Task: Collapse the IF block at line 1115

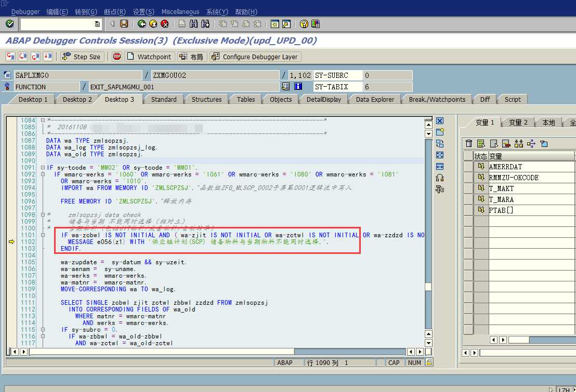Action: 43,330
